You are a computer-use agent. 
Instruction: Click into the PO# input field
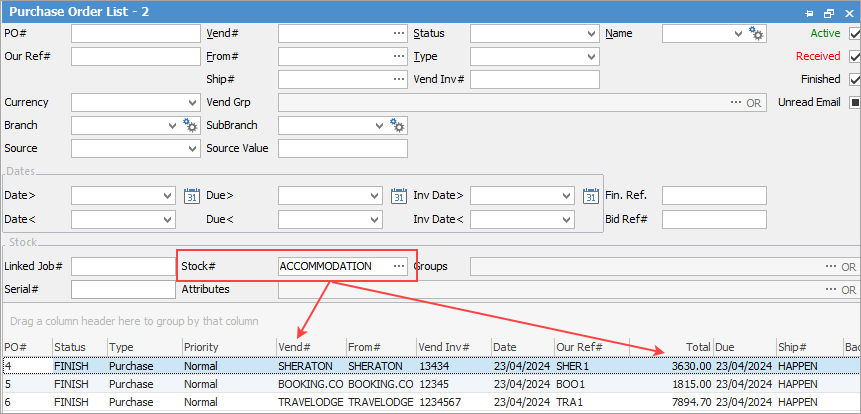(x=135, y=34)
